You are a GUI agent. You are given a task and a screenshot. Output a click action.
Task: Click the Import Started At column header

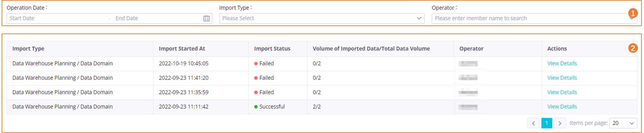pos(182,49)
